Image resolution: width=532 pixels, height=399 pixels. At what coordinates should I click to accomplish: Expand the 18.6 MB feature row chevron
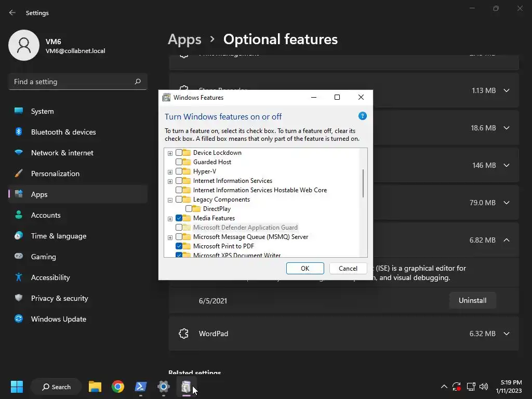(x=507, y=128)
